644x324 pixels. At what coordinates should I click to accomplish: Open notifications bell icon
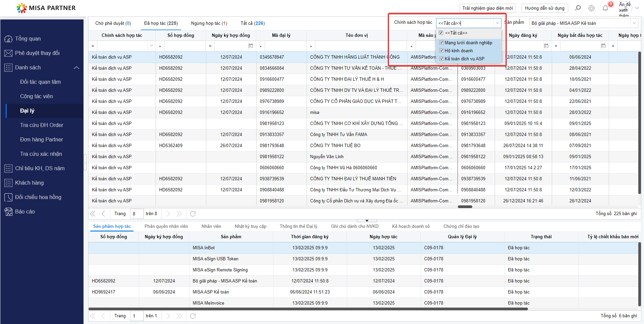(605, 8)
